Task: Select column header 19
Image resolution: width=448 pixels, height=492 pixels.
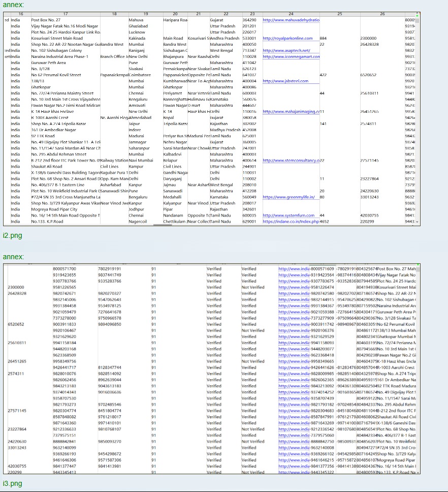Action: coord(145,14)
